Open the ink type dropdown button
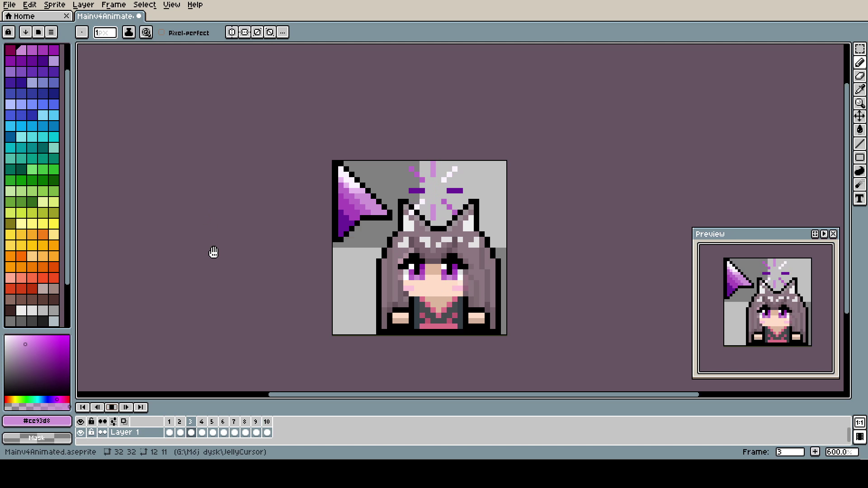Viewport: 868px width, 488px height. click(129, 32)
